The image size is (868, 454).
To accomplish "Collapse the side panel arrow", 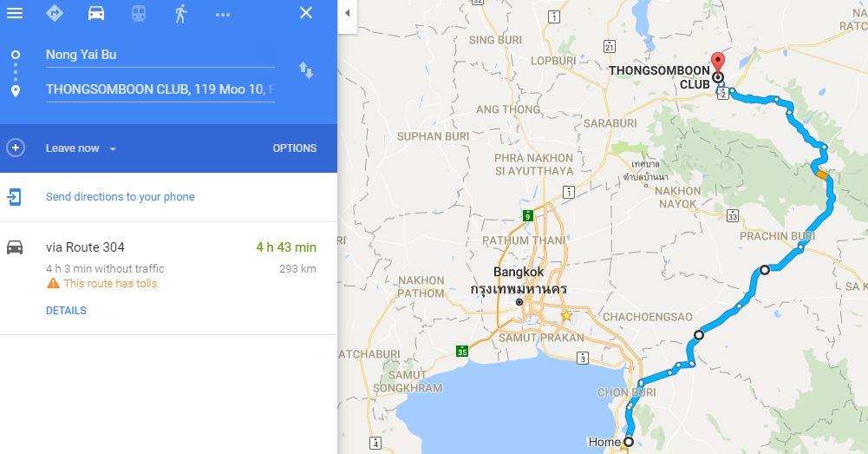I will (x=347, y=13).
